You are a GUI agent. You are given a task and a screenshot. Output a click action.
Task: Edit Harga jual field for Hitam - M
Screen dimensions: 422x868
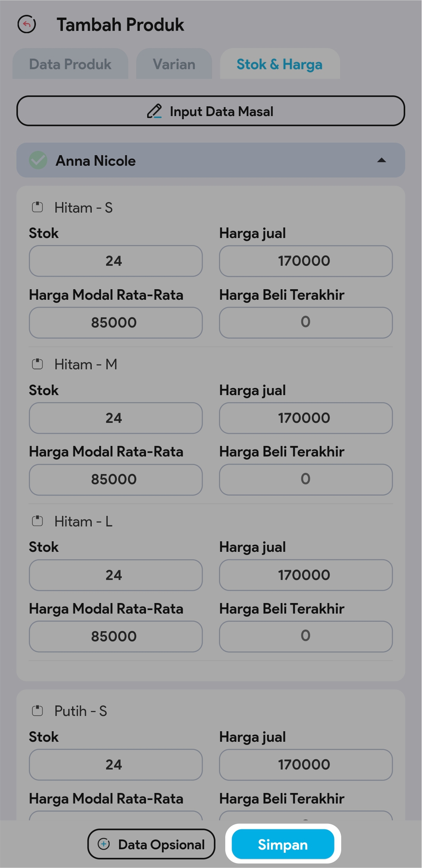[x=306, y=418]
